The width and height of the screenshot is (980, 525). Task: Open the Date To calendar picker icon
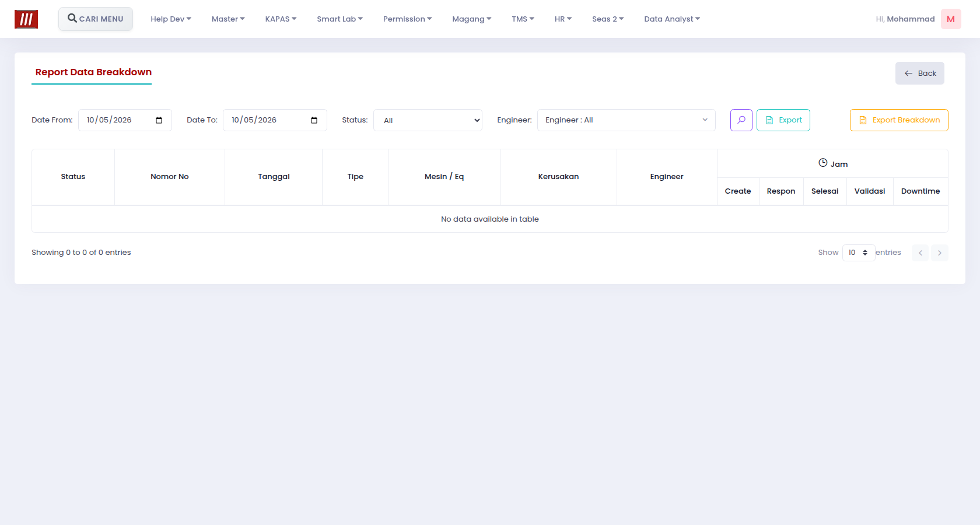click(x=314, y=120)
